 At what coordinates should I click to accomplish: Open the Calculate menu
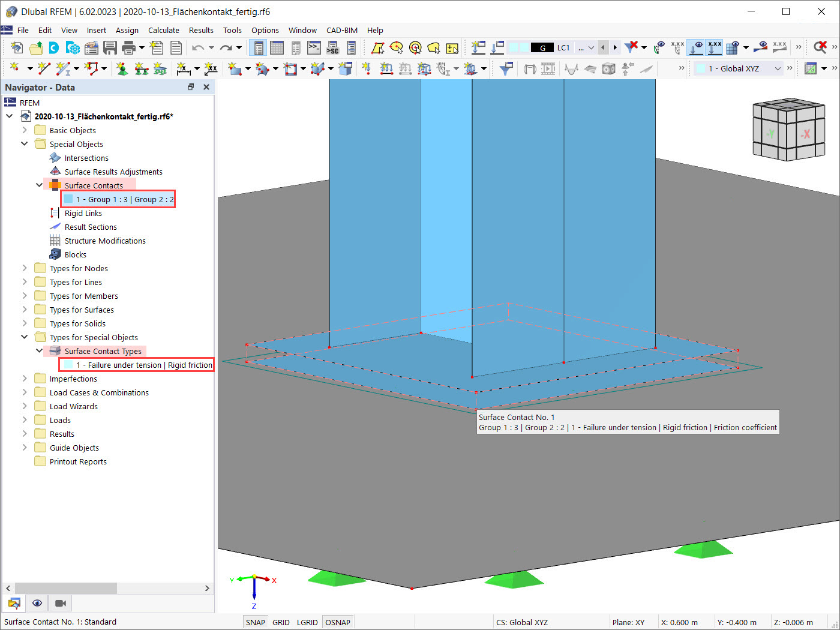click(x=164, y=30)
